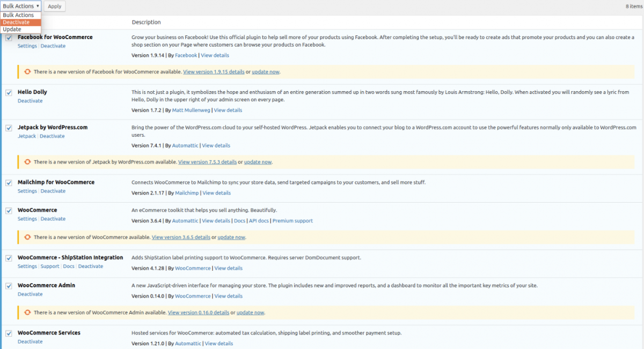
Task: Toggle the Mailchimp for WooCommerce checkbox
Action: click(9, 183)
